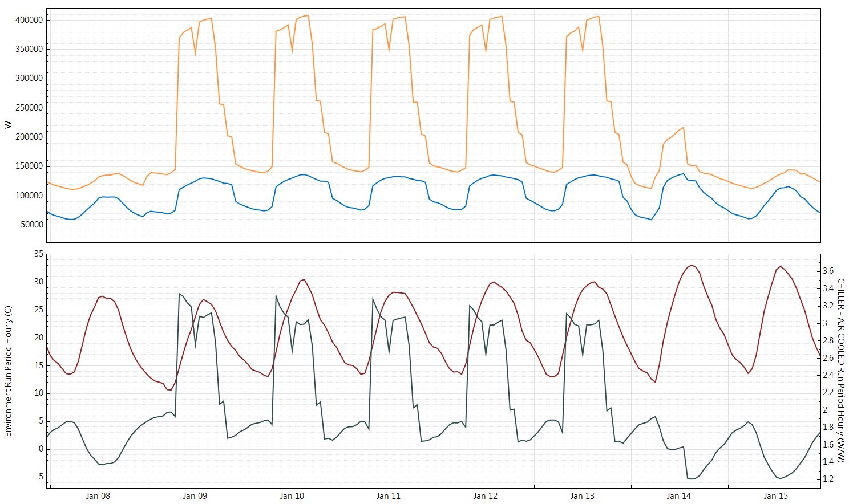This screenshot has height=504, width=849.
Task: Click the 250000 tick on W axis
Action: click(29, 108)
